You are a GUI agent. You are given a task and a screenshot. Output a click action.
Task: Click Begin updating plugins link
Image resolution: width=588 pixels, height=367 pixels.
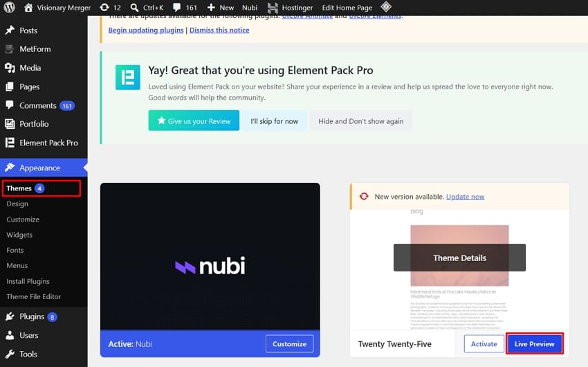(x=146, y=30)
